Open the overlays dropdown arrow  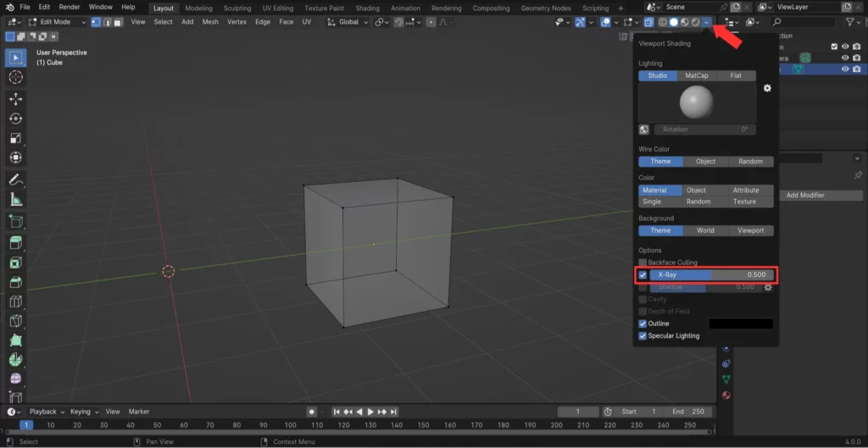click(615, 22)
